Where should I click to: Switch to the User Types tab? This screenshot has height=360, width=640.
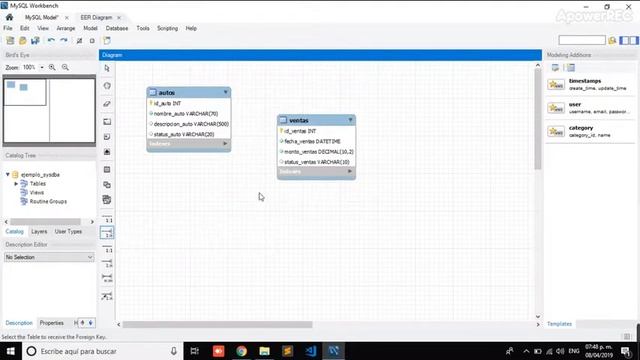coord(68,231)
